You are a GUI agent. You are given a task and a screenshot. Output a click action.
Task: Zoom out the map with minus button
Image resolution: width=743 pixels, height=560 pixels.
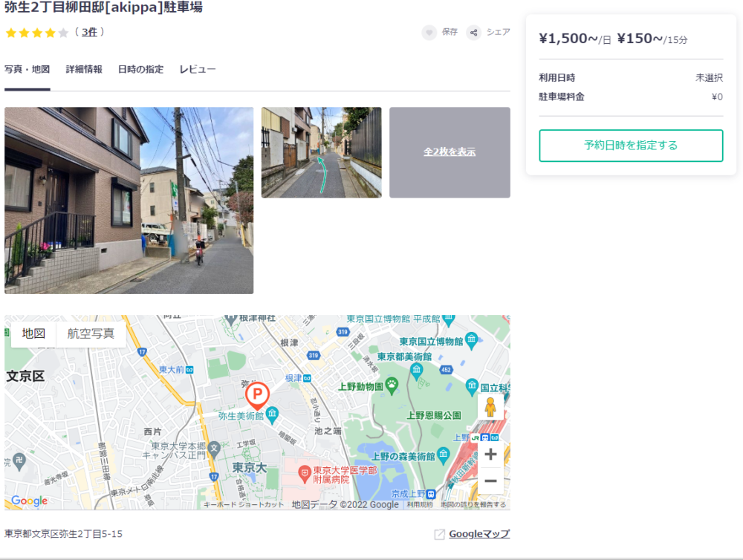tap(490, 481)
